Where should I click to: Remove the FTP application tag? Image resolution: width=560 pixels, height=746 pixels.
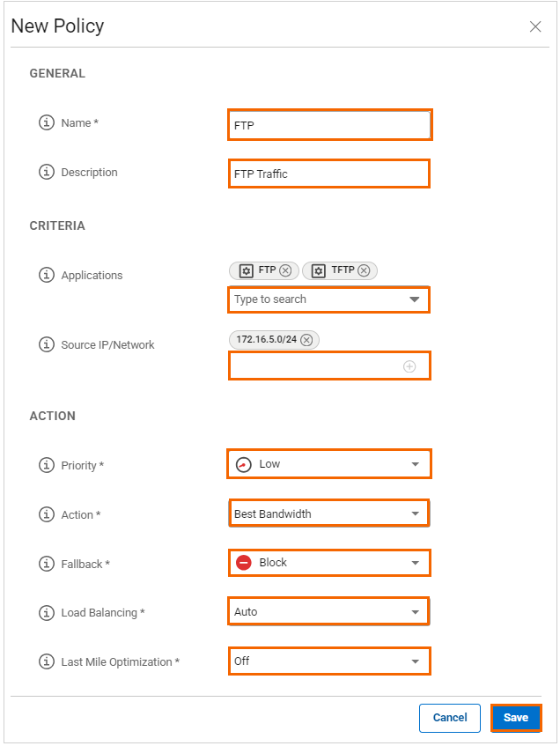tap(287, 271)
